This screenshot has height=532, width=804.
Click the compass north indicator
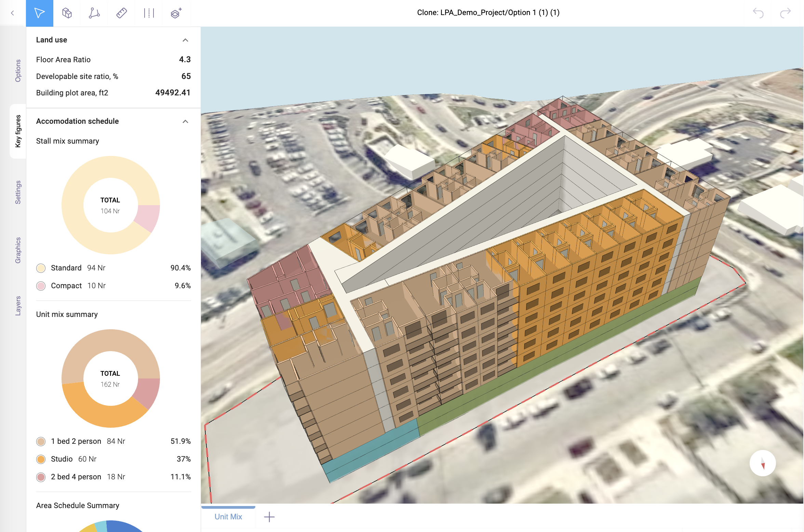762,463
